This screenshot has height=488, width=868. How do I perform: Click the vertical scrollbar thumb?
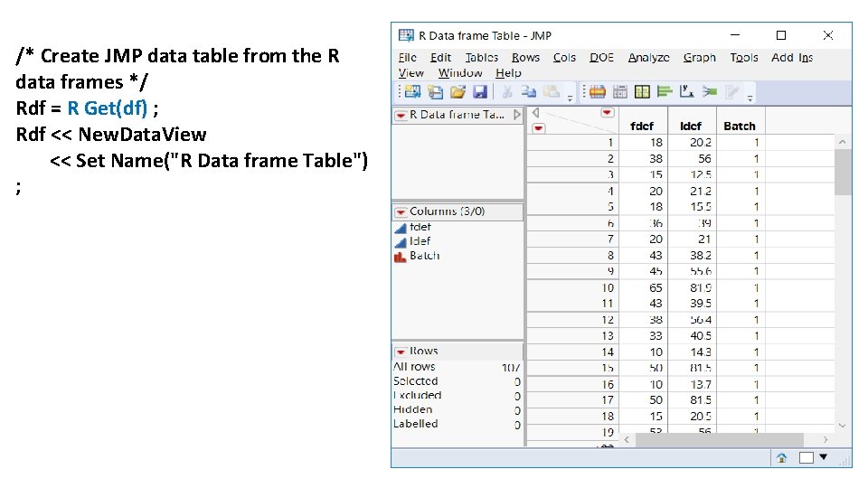click(x=843, y=172)
